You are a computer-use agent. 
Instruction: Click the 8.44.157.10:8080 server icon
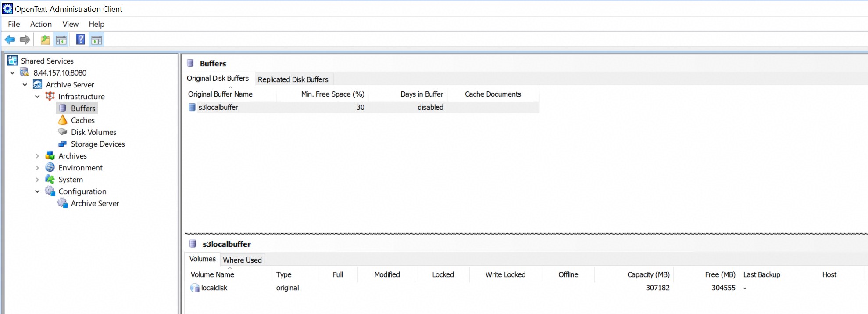[25, 72]
